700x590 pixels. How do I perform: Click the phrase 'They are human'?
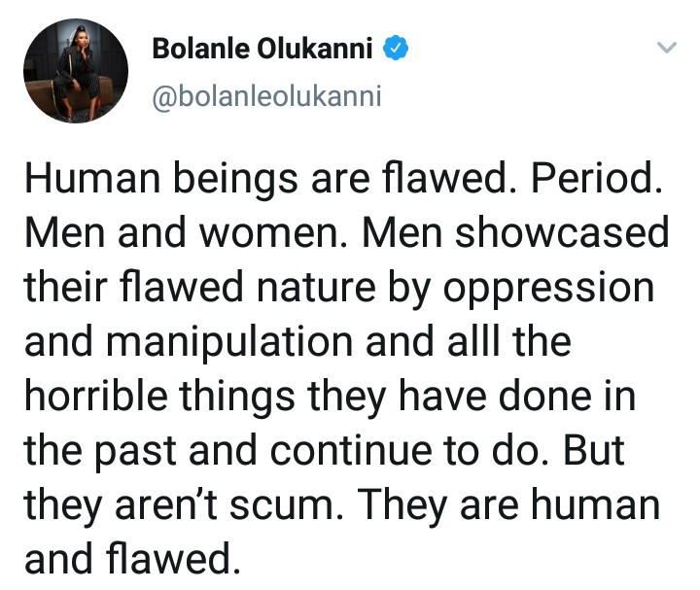point(508,506)
